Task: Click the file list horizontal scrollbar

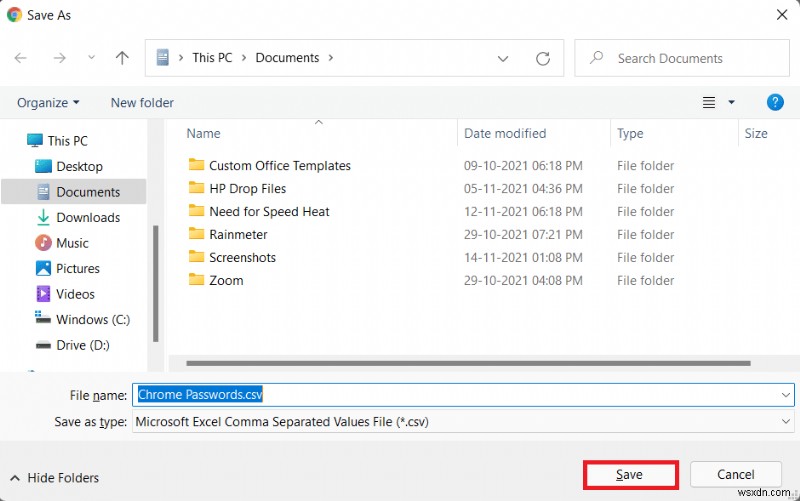Action: point(468,363)
